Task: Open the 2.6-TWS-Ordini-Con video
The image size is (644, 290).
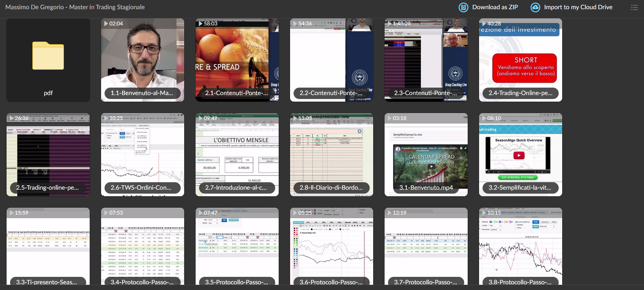Action: click(143, 155)
